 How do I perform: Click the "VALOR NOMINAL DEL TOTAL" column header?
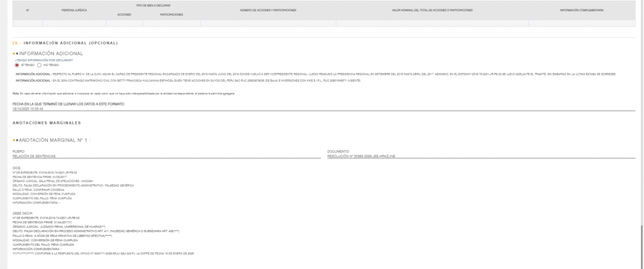[432, 11]
